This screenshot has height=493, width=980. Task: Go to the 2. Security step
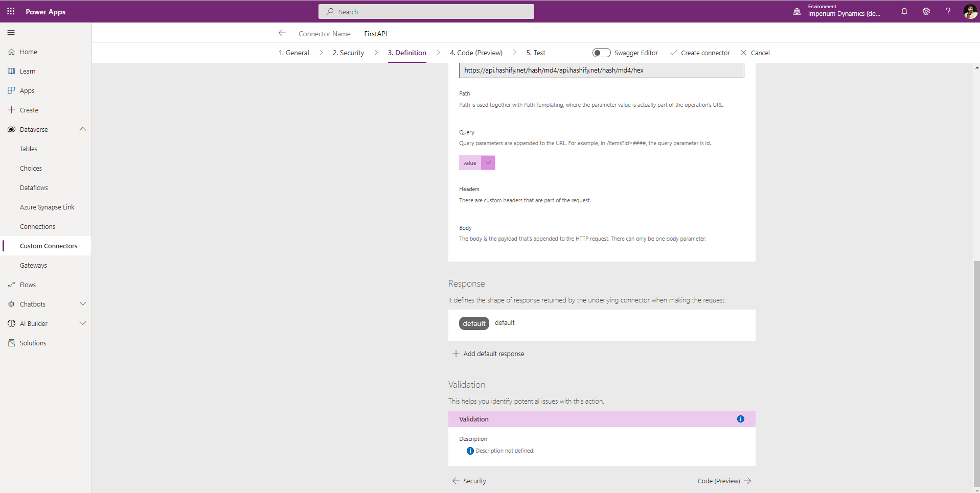[x=348, y=53]
